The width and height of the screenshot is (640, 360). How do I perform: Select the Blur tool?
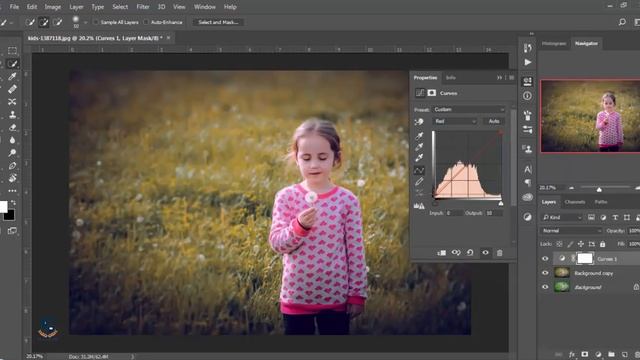click(12, 140)
